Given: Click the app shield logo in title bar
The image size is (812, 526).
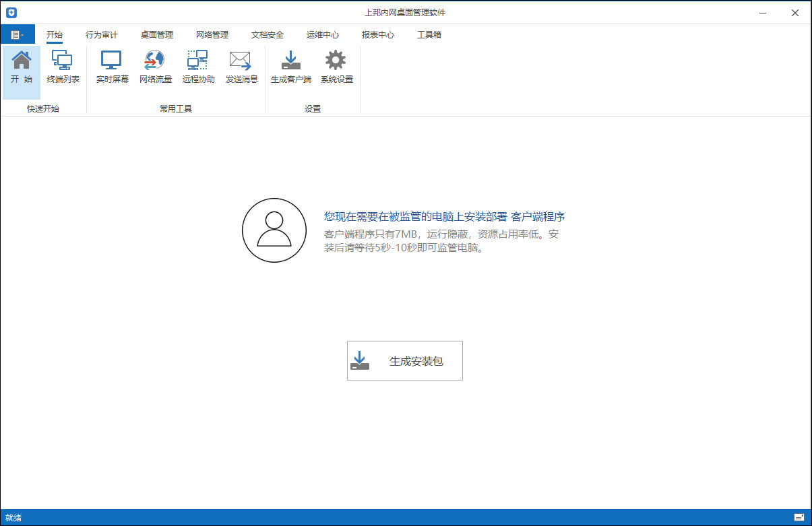Looking at the screenshot, I should tap(11, 13).
